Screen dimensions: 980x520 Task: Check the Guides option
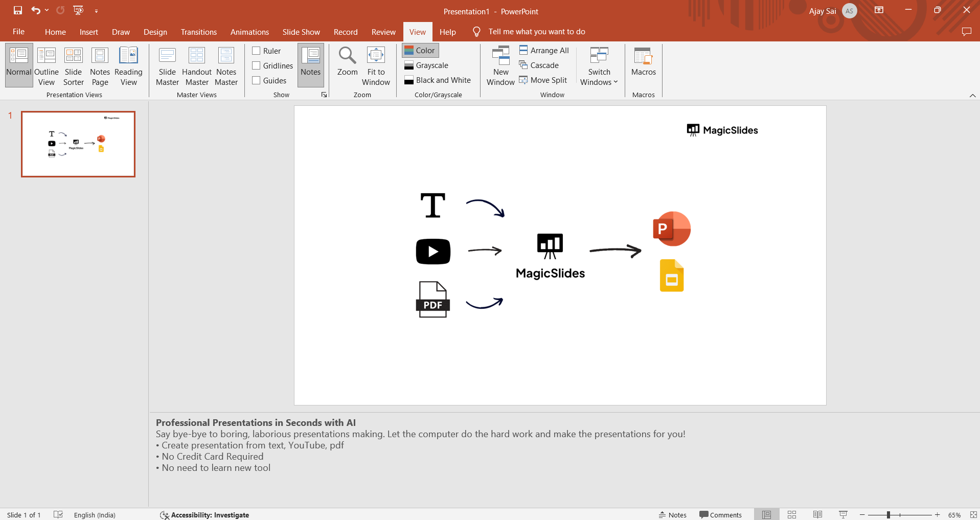pyautogui.click(x=257, y=80)
